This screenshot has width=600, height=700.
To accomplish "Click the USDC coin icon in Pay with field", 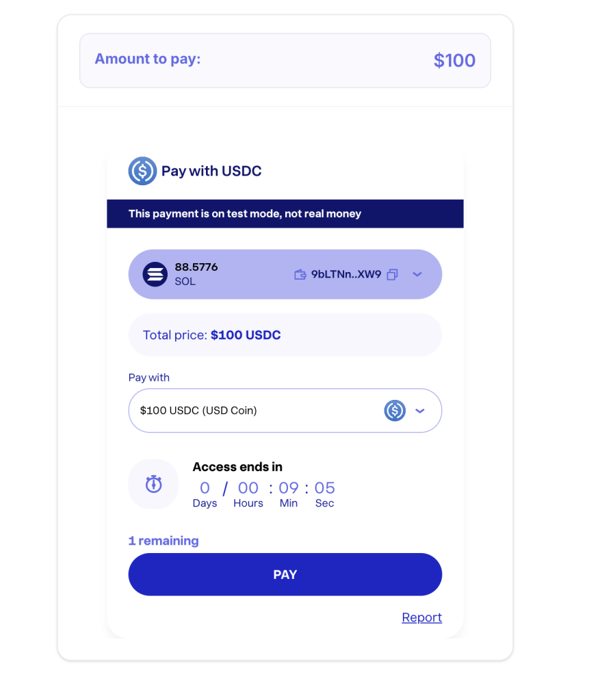I will [x=395, y=411].
